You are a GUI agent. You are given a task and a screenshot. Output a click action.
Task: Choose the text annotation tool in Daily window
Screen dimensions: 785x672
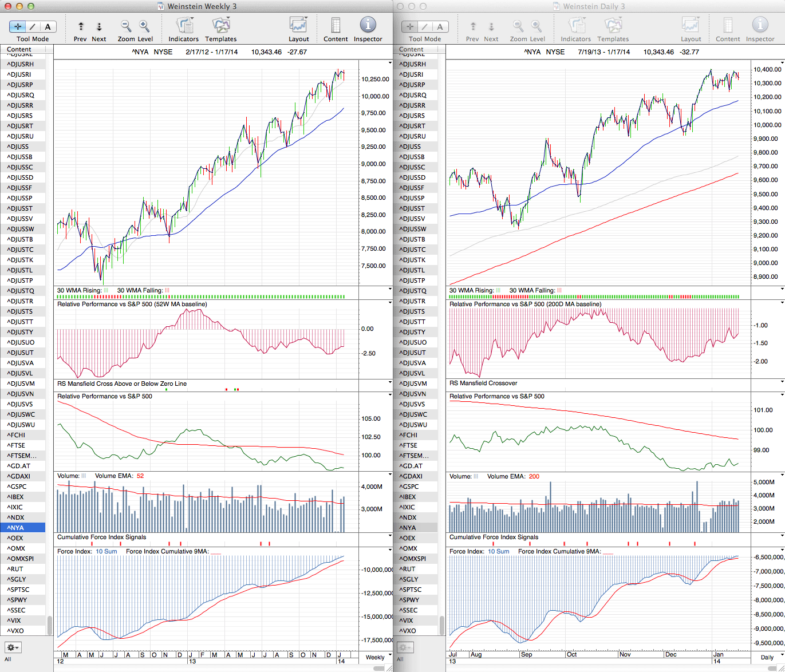click(440, 26)
